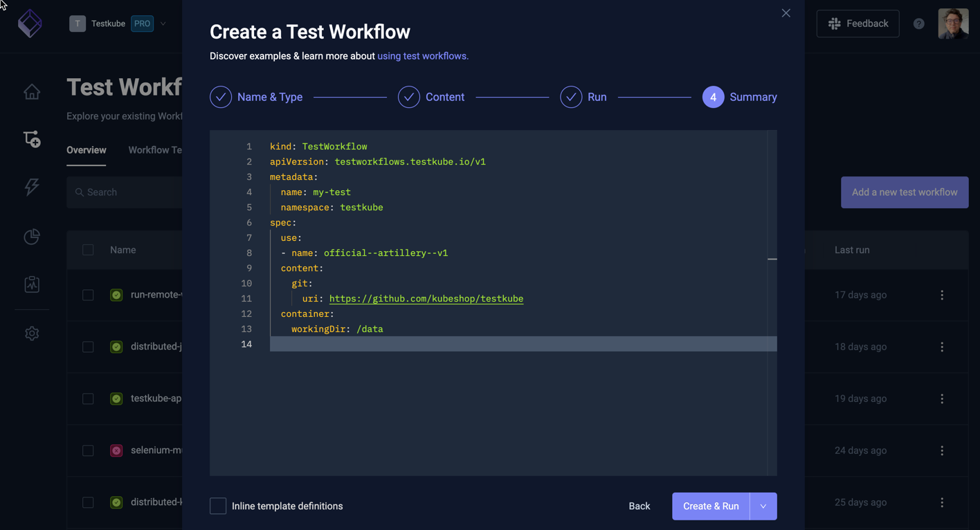Viewport: 980px width, 530px height.
Task: Check the bottom distributed row checkbox
Action: point(88,502)
